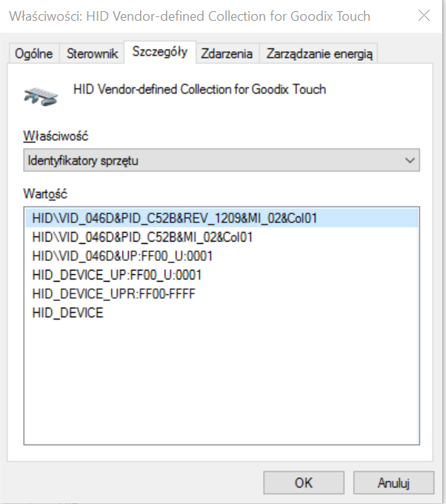The image size is (446, 504).
Task: Switch to the Sterownik tab
Action: click(x=92, y=53)
